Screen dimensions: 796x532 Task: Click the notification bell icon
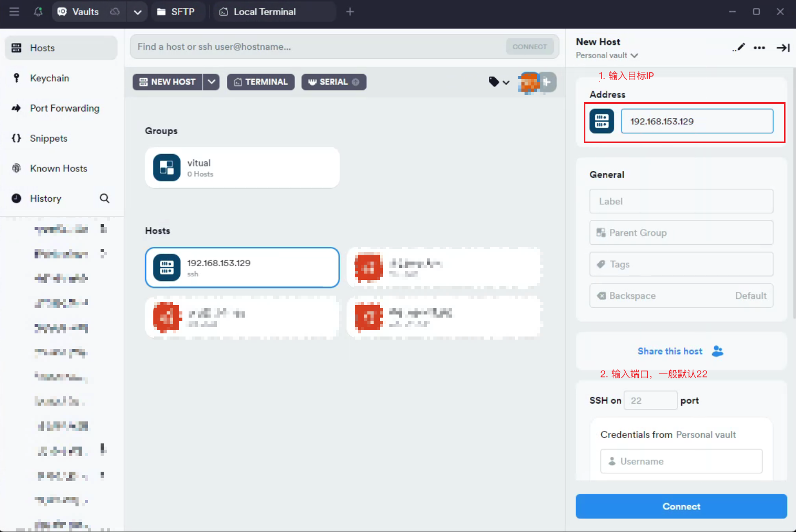click(38, 12)
